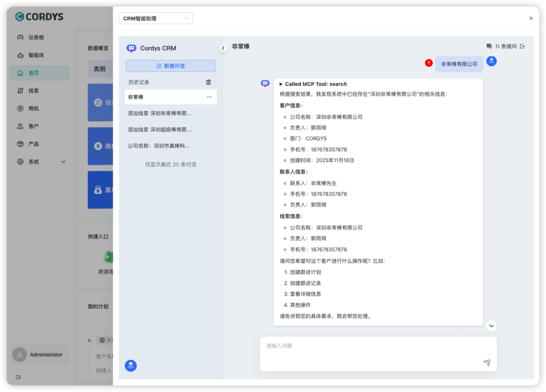546x392 pixels.
Task: Click the 非常棒有限公司 quick chip
Action: pyautogui.click(x=459, y=64)
